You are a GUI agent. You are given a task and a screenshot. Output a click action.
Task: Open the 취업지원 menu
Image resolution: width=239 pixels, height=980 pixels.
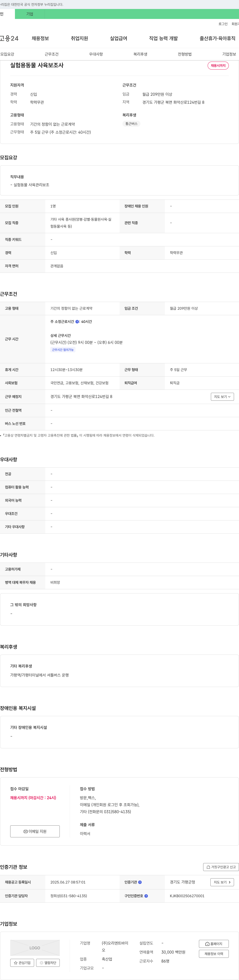[79, 38]
